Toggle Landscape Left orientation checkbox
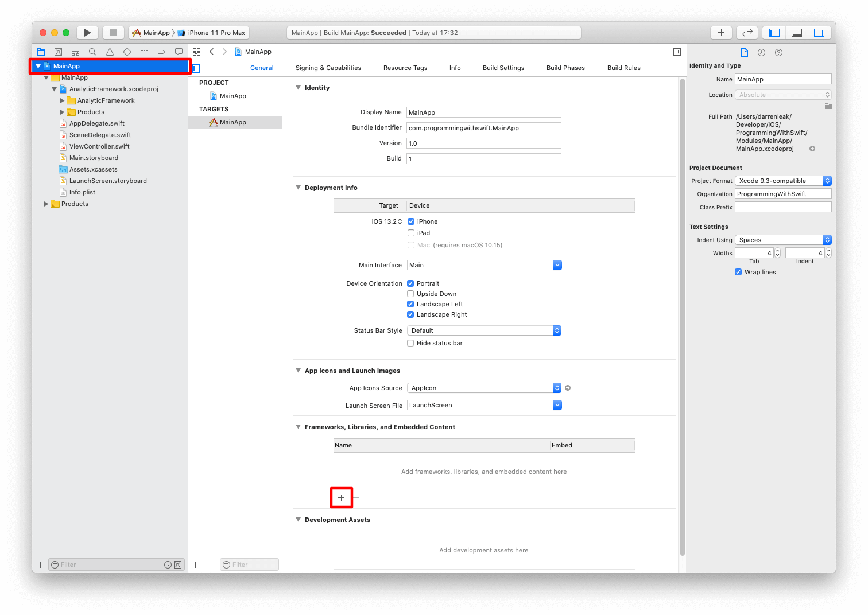This screenshot has width=868, height=615. coord(410,304)
